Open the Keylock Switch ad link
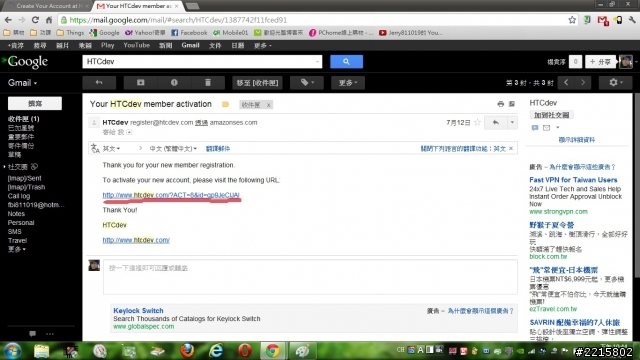The height and width of the screenshot is (360, 640). (x=138, y=311)
